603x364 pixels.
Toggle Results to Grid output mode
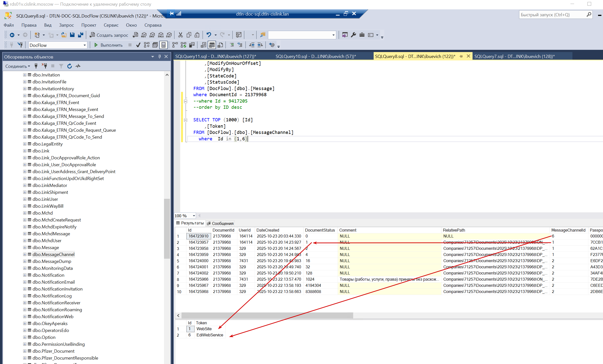click(212, 45)
